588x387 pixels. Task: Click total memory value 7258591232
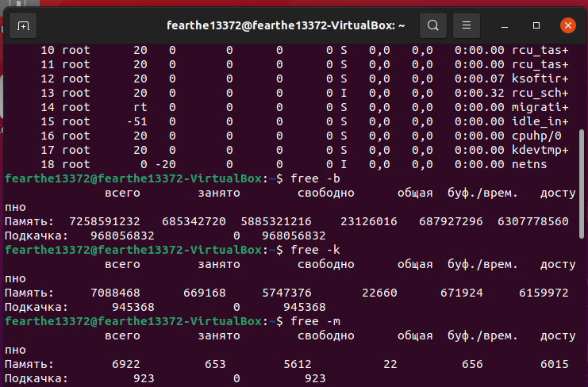coord(105,221)
